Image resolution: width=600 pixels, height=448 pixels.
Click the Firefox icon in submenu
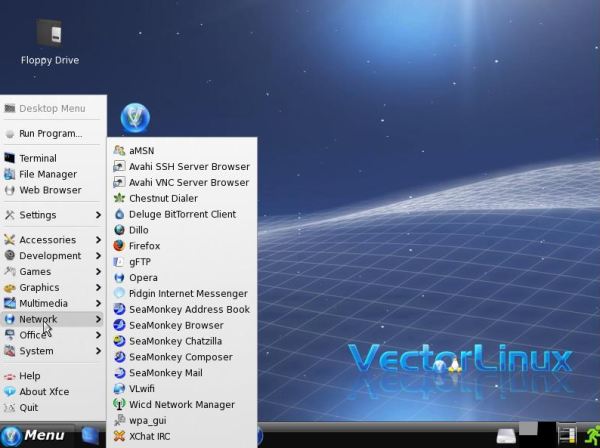(x=119, y=246)
